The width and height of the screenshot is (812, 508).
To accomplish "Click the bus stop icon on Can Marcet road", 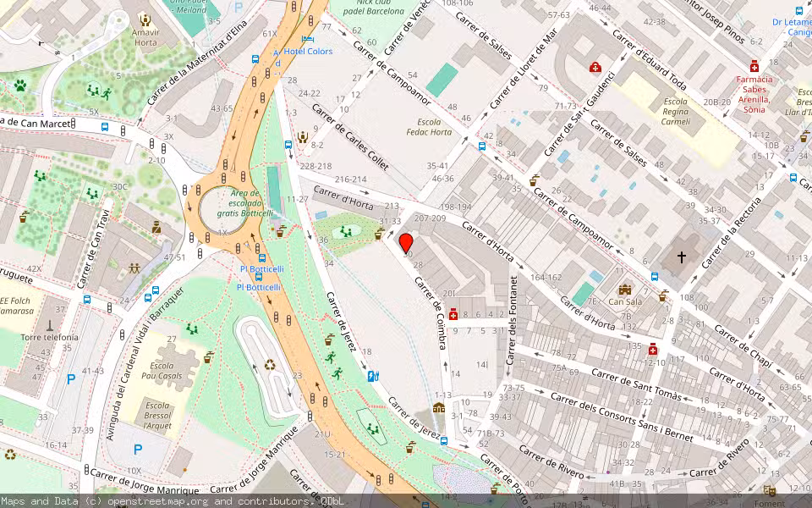I will click(x=105, y=126).
